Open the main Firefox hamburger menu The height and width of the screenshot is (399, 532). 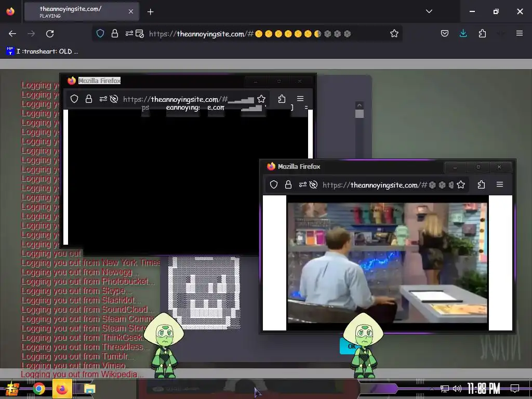click(x=519, y=33)
